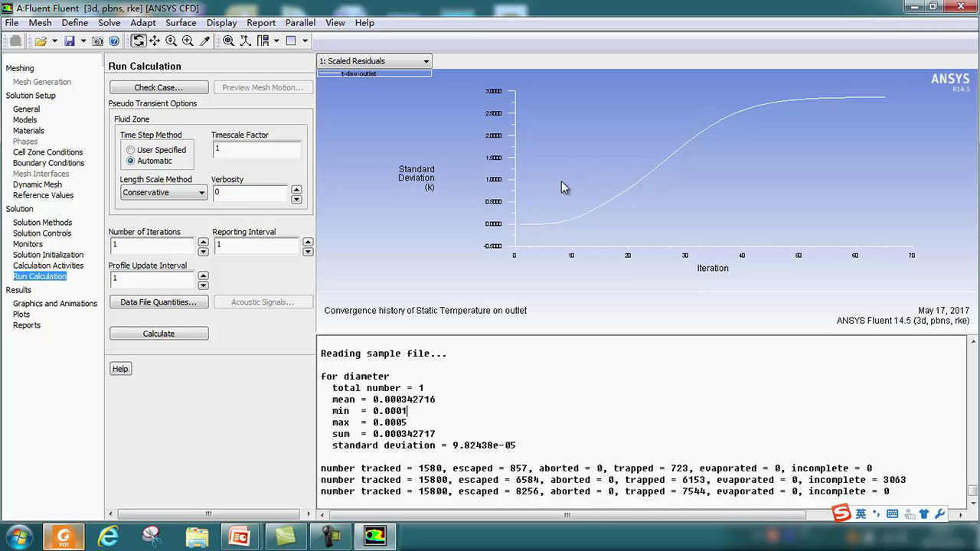Image resolution: width=980 pixels, height=551 pixels.
Task: Click the window layout arrangement icon
Action: click(x=263, y=41)
